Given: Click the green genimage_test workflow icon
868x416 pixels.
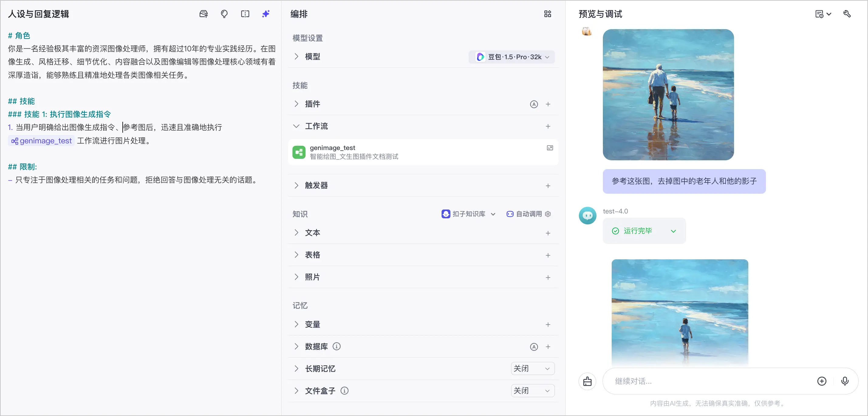Looking at the screenshot, I should (x=299, y=152).
